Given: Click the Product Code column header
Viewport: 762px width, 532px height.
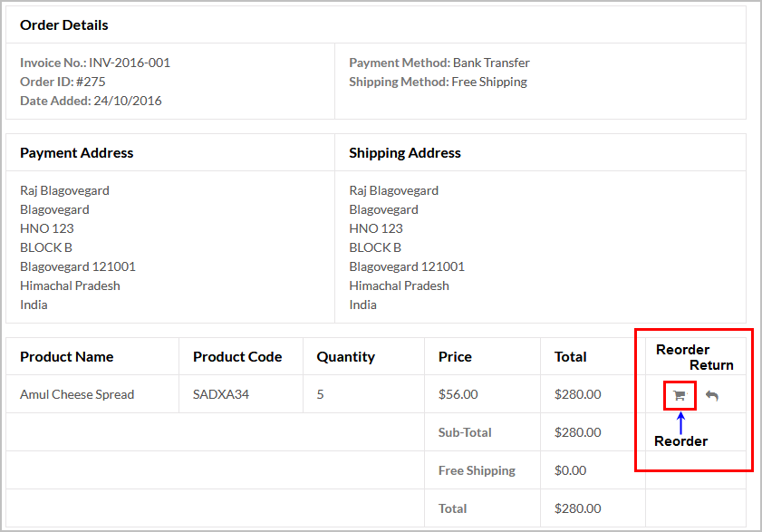Looking at the screenshot, I should click(237, 356).
